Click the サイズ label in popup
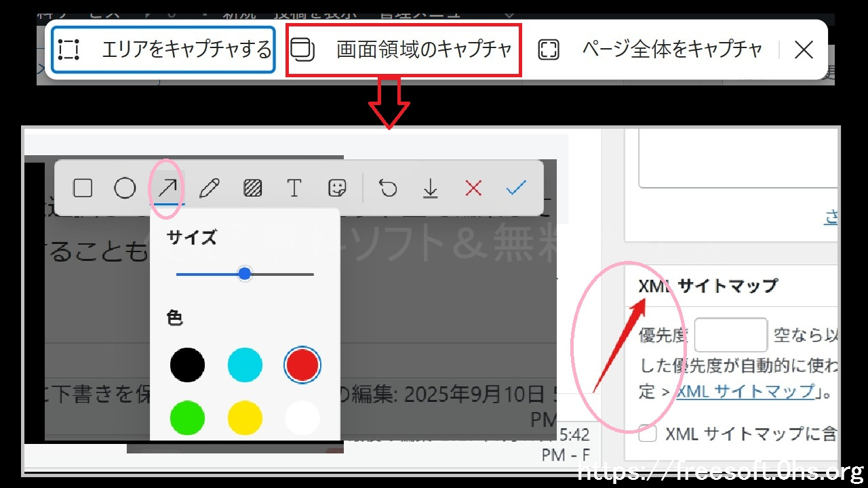The height and width of the screenshot is (488, 868). coord(192,237)
